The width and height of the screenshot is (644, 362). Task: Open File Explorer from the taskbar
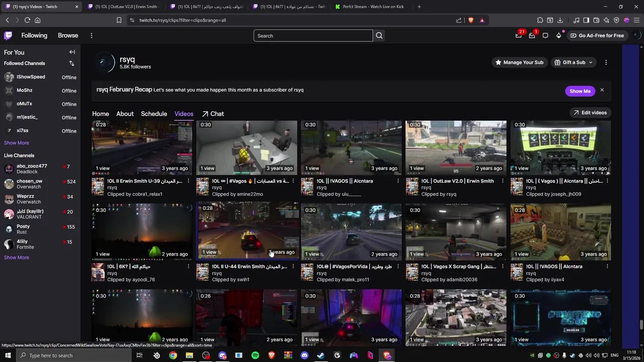click(x=189, y=355)
